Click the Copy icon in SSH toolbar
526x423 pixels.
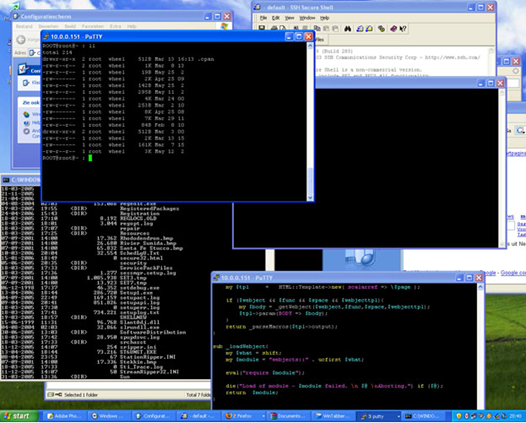(317, 29)
